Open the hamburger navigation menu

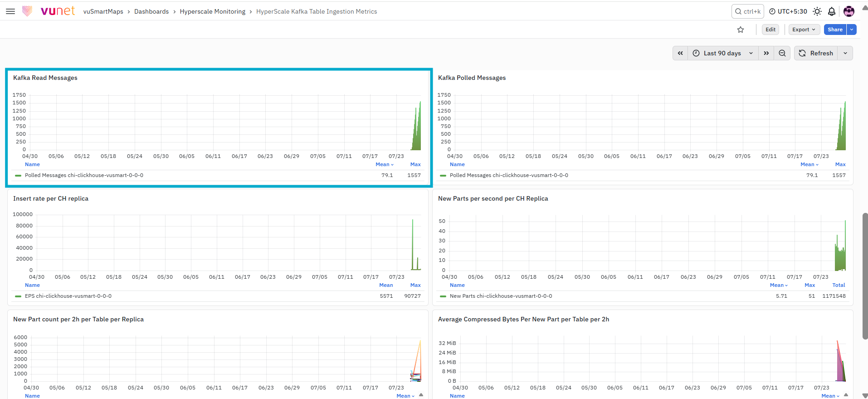(x=10, y=11)
